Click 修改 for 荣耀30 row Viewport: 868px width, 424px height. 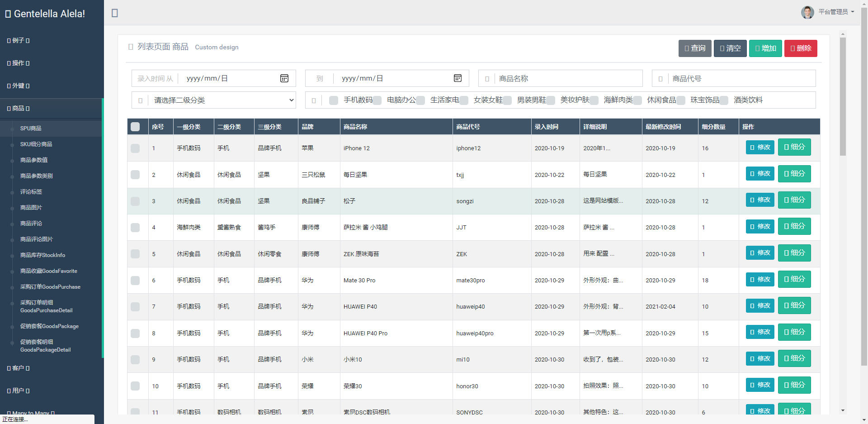click(760, 385)
